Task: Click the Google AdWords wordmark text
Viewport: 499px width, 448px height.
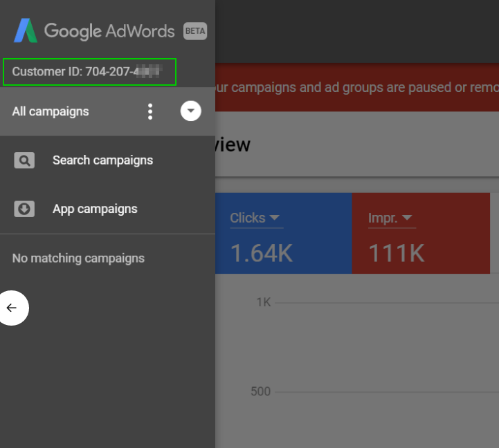Action: click(109, 31)
